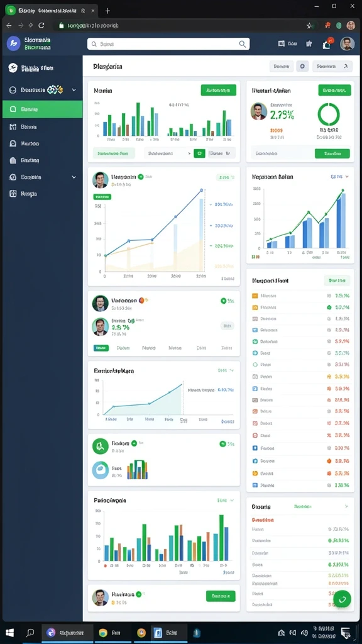362x644 pixels.
Task: Click the green floating action button with checkmark
Action: (x=342, y=599)
